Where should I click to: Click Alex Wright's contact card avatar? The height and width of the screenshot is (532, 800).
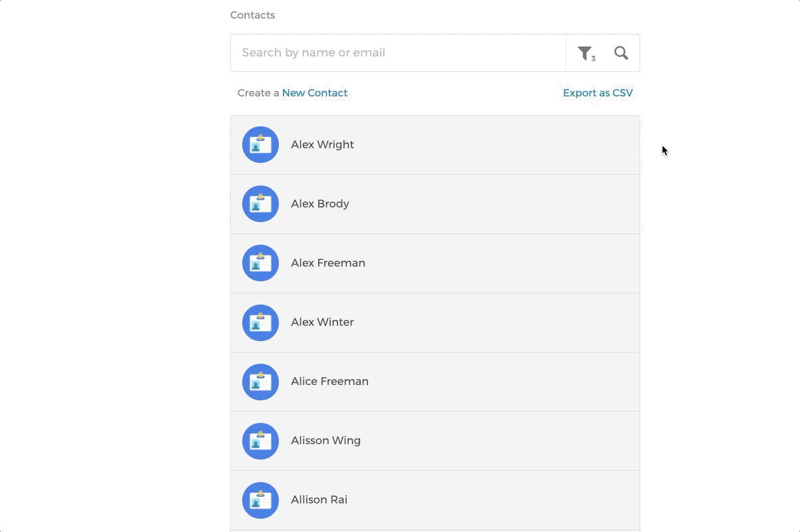[x=260, y=145]
